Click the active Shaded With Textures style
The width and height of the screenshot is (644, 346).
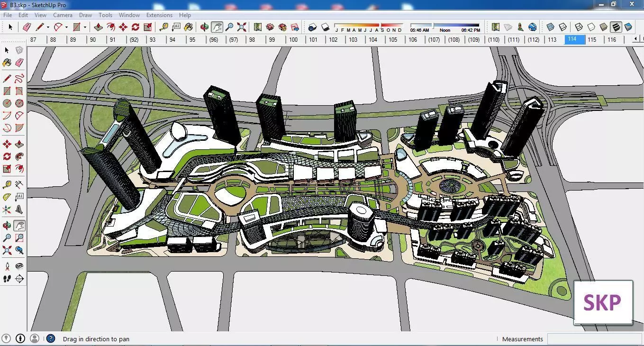pos(616,27)
